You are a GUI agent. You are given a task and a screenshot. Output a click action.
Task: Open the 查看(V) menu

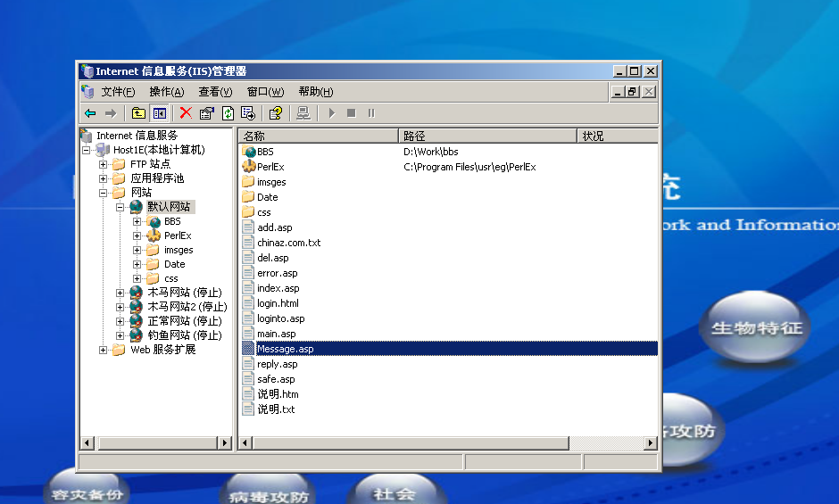click(216, 92)
